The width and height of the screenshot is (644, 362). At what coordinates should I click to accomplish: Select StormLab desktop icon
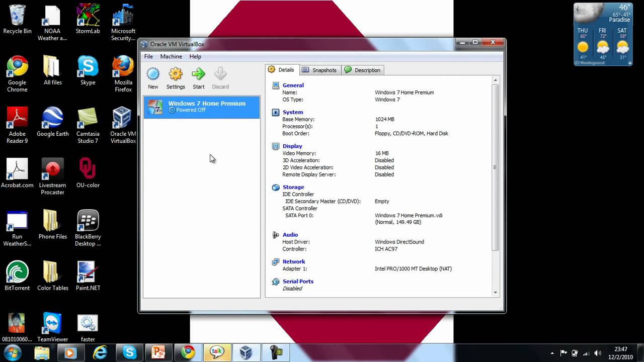coord(88,19)
